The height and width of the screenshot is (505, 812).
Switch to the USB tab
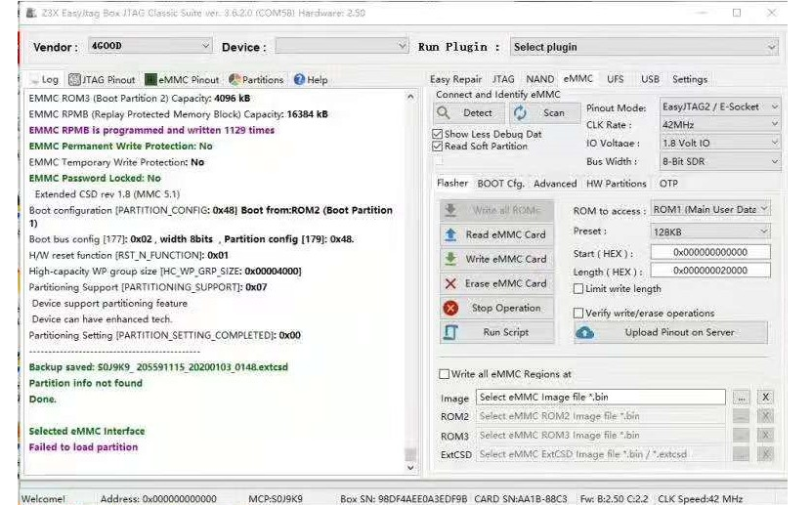(x=651, y=79)
